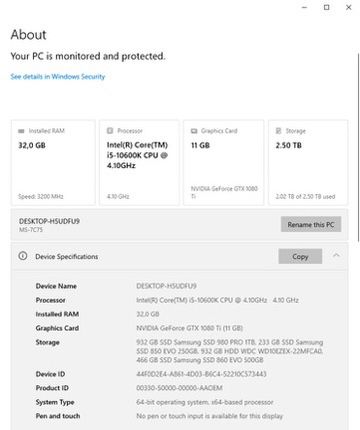Click the Device Specifications info icon
The image size is (360, 430).
pyautogui.click(x=23, y=256)
